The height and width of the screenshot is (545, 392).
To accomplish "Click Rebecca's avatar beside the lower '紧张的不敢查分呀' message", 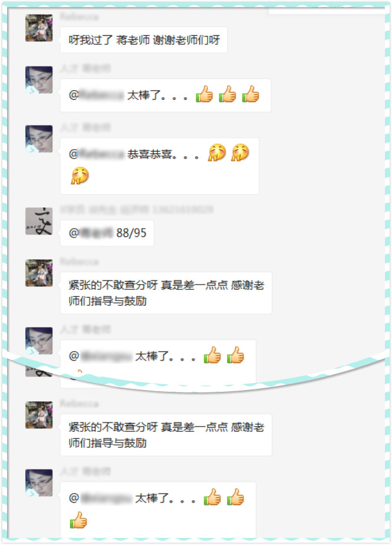I will [x=39, y=415].
